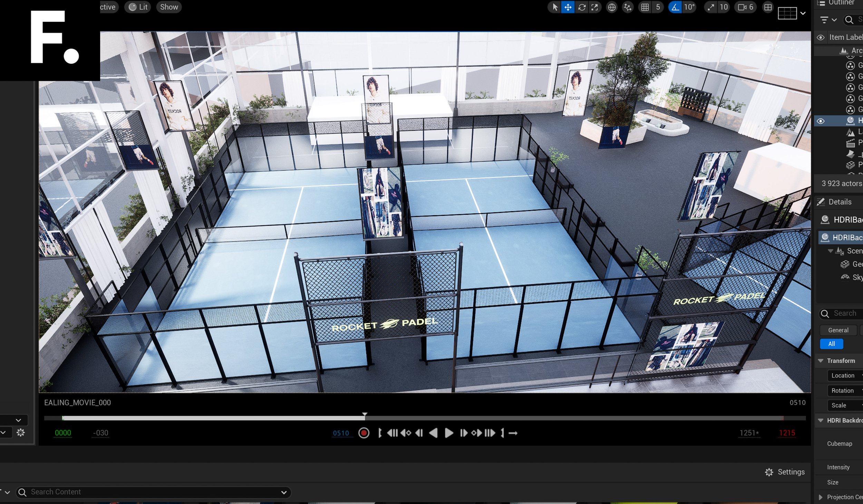Image resolution: width=863 pixels, height=504 pixels.
Task: Open Content Browser Settings
Action: click(x=785, y=472)
